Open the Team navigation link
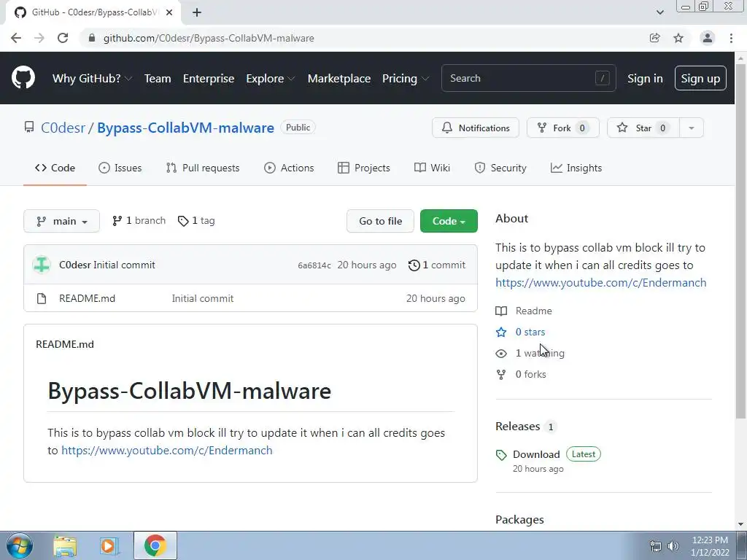Image resolution: width=747 pixels, height=560 pixels. (x=158, y=79)
